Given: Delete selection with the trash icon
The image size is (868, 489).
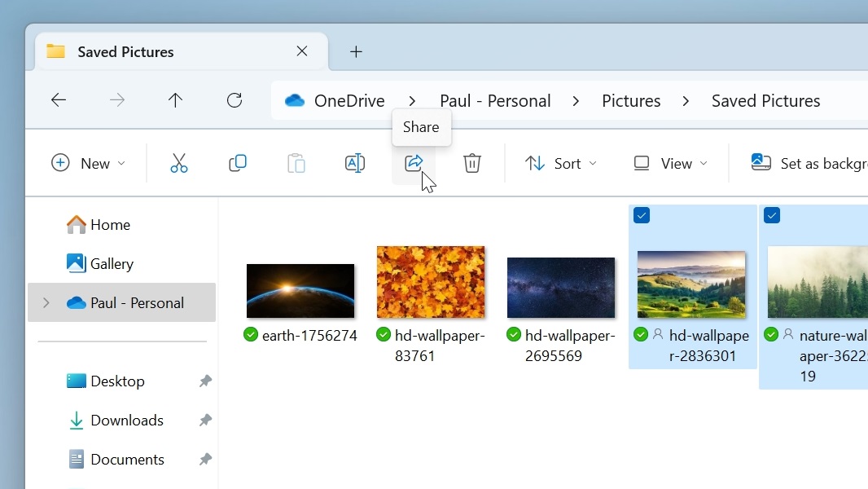Looking at the screenshot, I should tap(472, 163).
